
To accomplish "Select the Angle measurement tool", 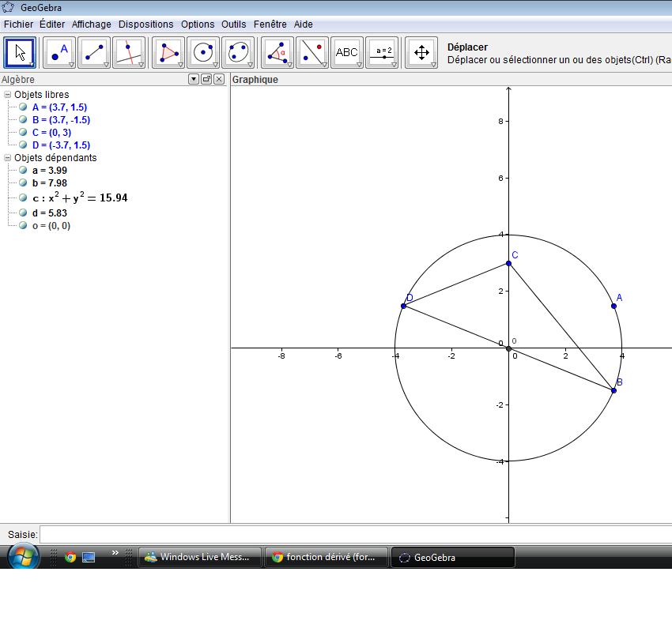I will [277, 53].
